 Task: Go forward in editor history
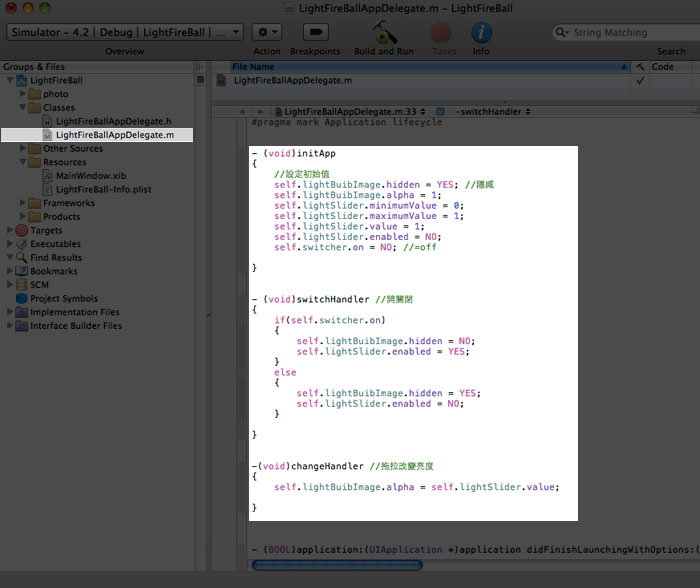pyautogui.click(x=260, y=112)
